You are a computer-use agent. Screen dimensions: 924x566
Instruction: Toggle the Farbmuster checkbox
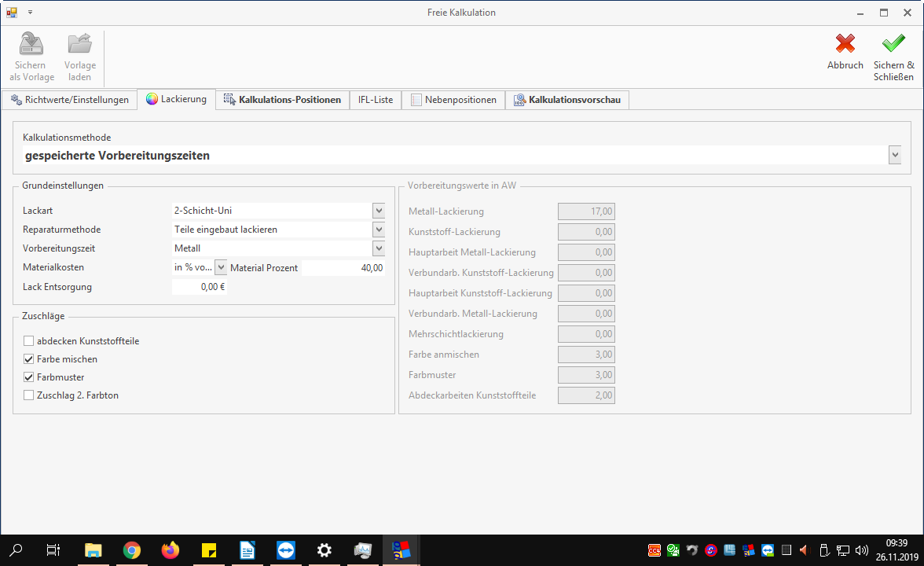pos(29,377)
